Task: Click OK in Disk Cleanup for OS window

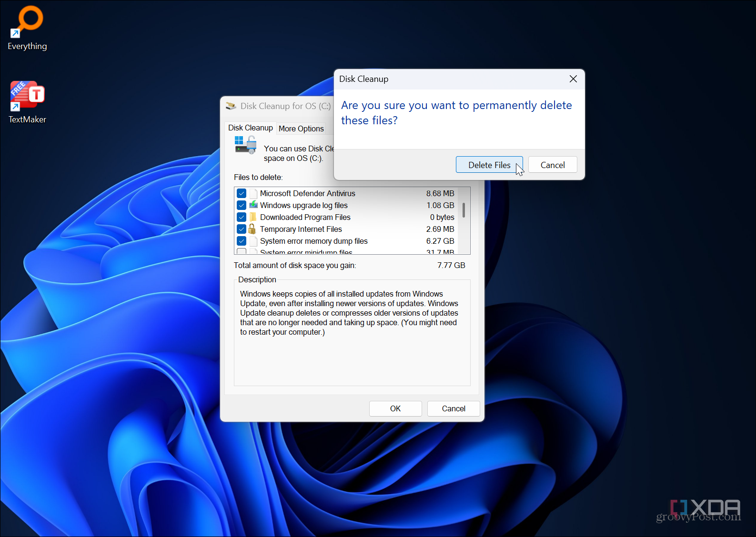Action: click(395, 408)
